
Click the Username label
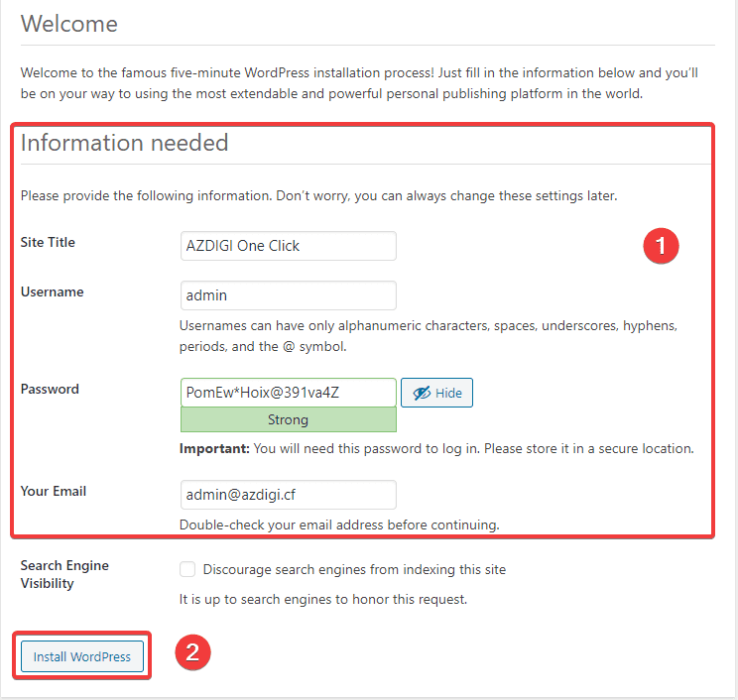pos(52,292)
